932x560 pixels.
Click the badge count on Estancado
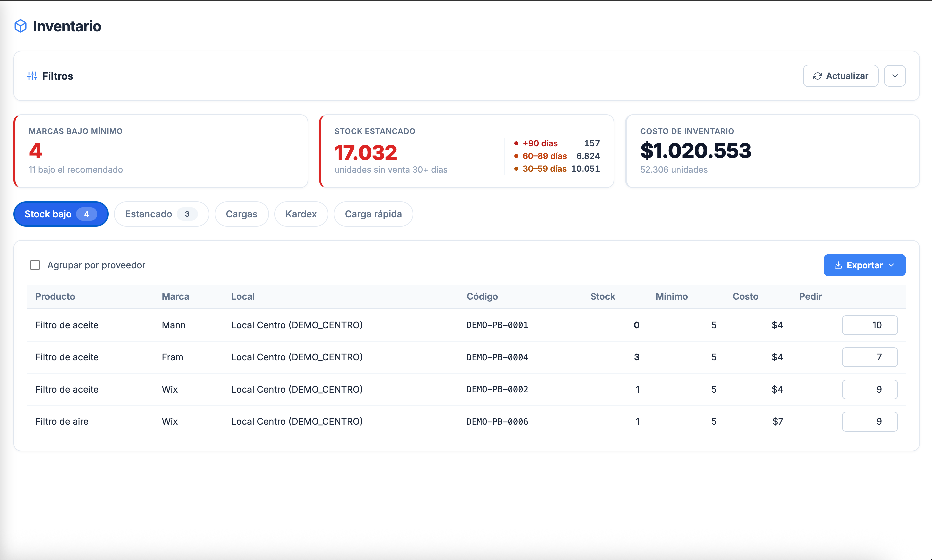(x=187, y=214)
